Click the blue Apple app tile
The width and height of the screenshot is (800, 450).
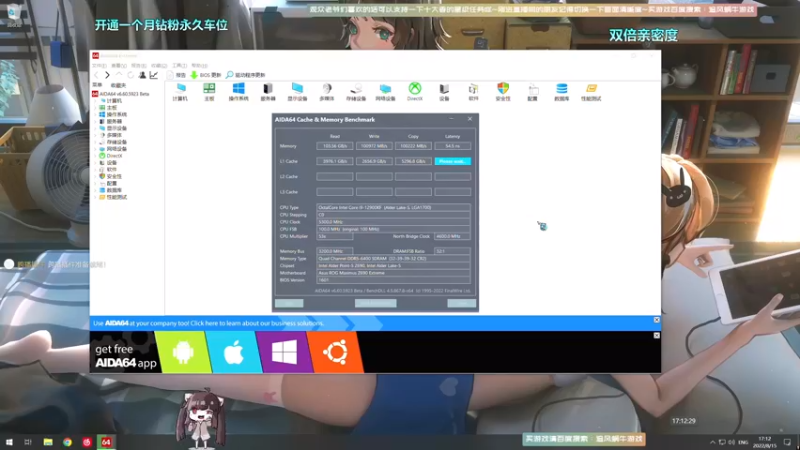click(x=234, y=352)
